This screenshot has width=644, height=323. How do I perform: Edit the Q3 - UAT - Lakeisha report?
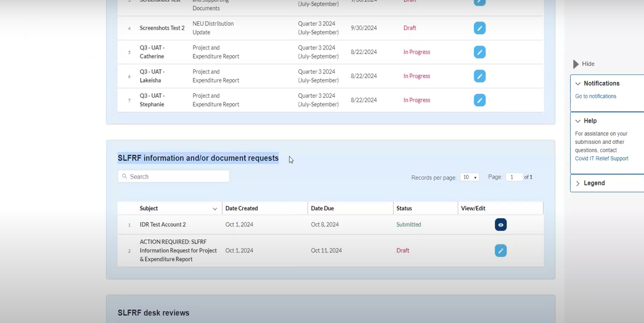[479, 76]
